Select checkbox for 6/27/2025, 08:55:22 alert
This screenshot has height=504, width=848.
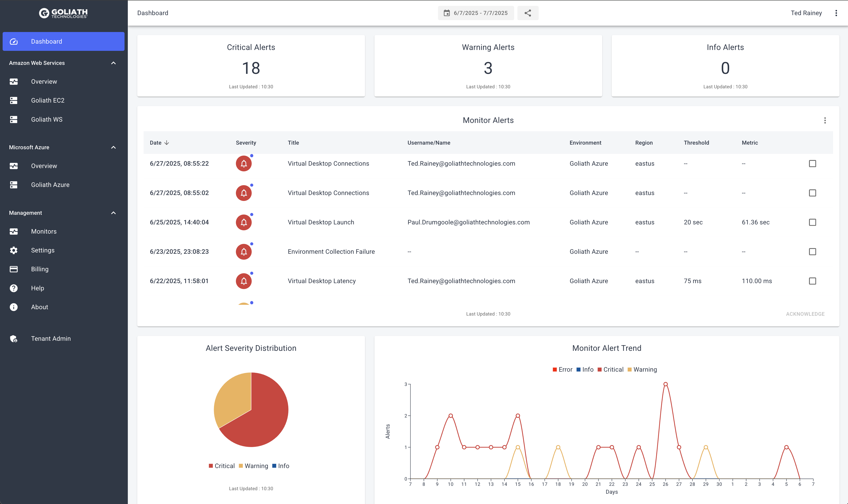click(812, 164)
